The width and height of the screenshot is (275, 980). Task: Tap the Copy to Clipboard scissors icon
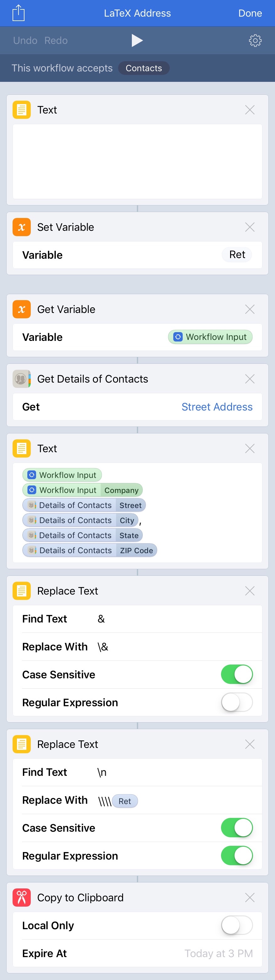point(22,898)
